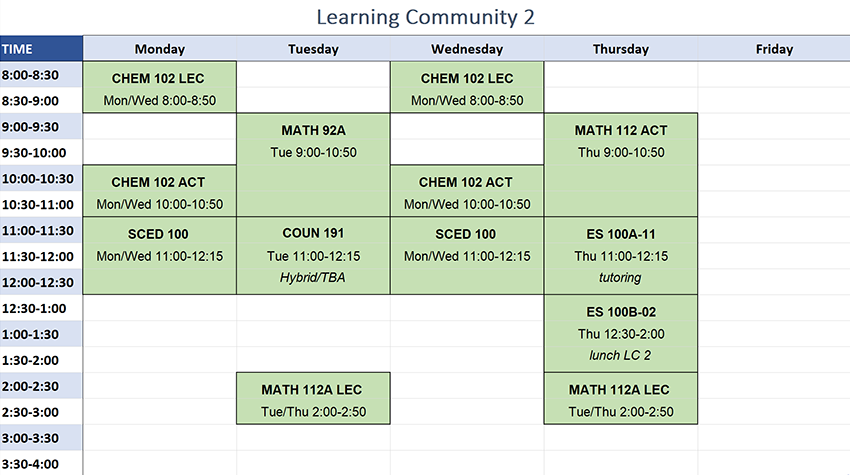
Task: Select the Monday column header
Action: click(160, 48)
